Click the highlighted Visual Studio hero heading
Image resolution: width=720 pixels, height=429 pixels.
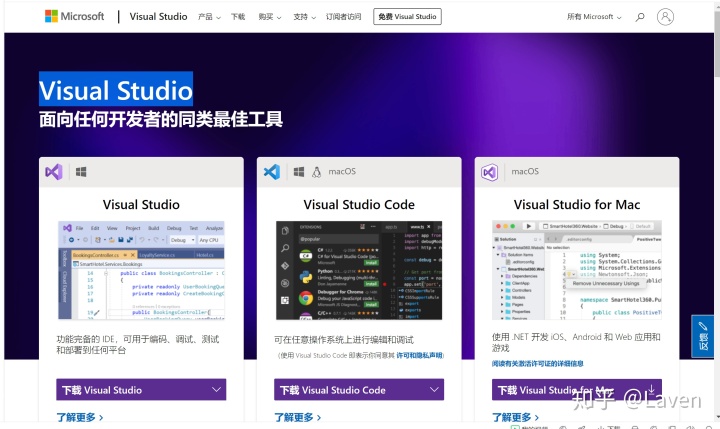tap(116, 90)
